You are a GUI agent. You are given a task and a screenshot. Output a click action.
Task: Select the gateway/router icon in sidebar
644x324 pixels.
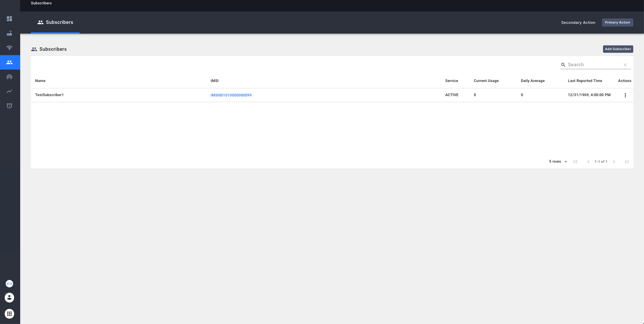click(x=9, y=33)
